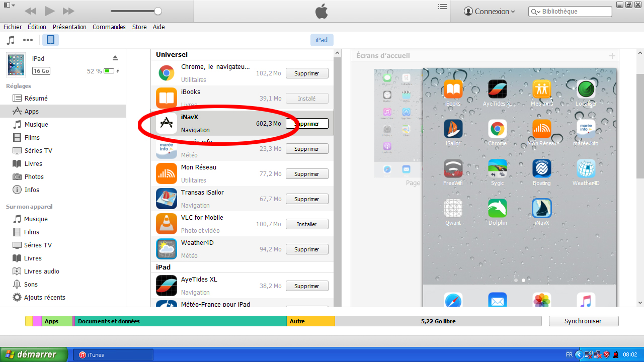Screen dimensions: 644x362
Task: Click Installé button for iBooks
Action: click(307, 99)
